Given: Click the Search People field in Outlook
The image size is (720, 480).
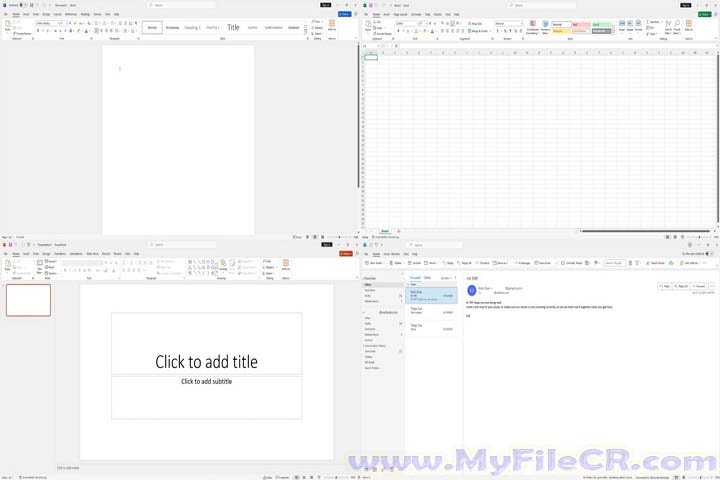Looking at the screenshot, I should click(x=615, y=263).
